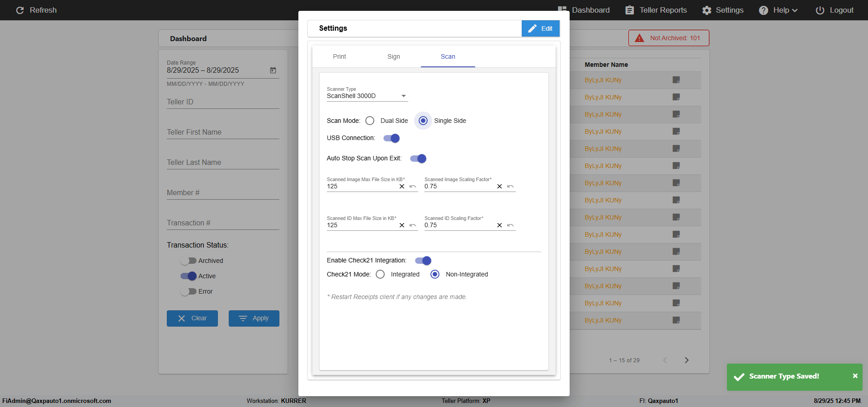Open note icon in last member row

click(x=676, y=320)
